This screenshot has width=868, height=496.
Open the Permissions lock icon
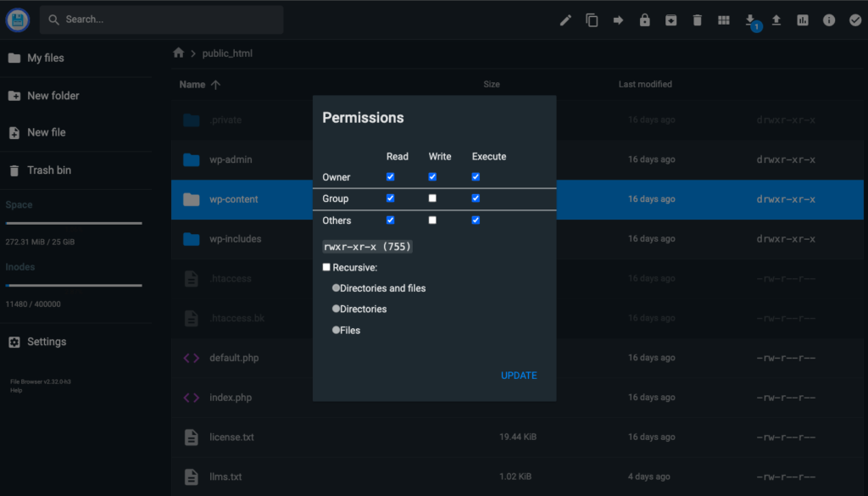coord(644,20)
